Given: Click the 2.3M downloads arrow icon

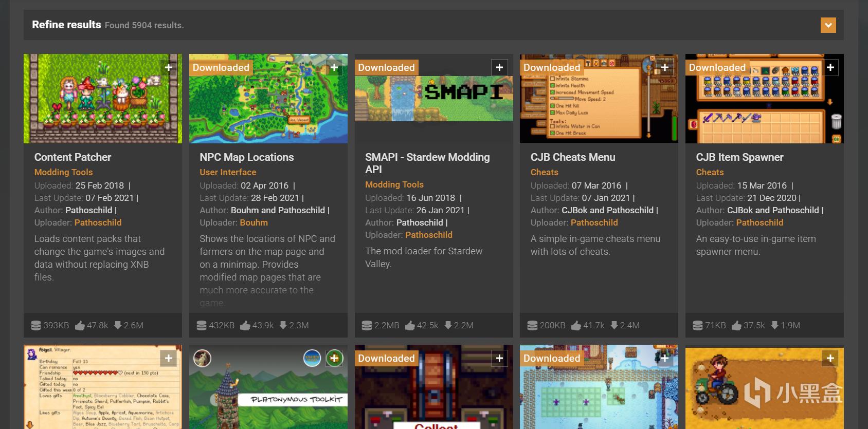Looking at the screenshot, I should 283,325.
